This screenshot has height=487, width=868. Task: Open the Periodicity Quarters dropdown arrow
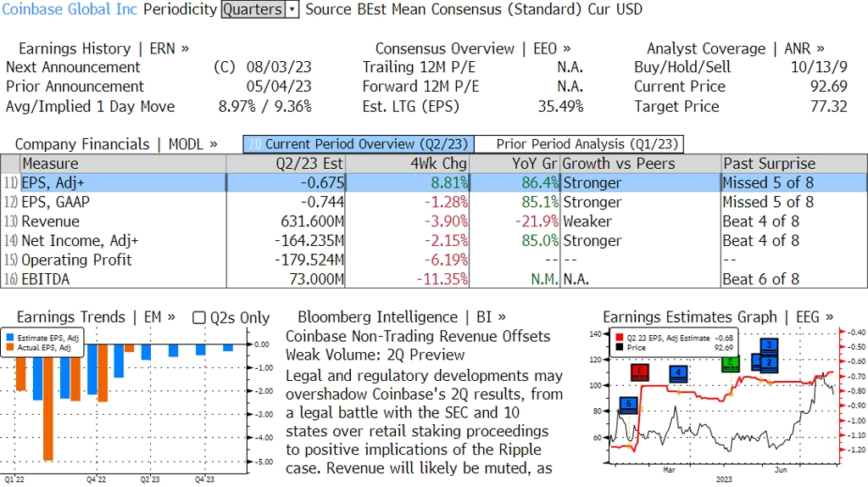coord(292,9)
